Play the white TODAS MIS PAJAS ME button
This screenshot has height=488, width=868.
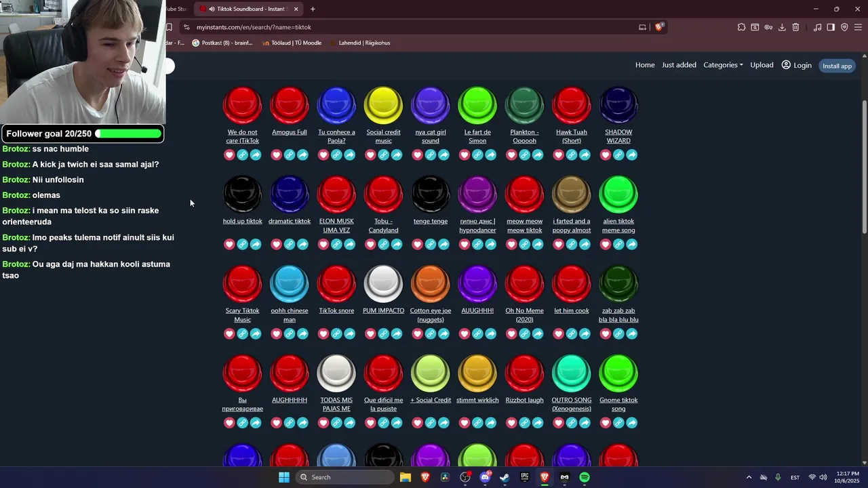click(x=336, y=373)
